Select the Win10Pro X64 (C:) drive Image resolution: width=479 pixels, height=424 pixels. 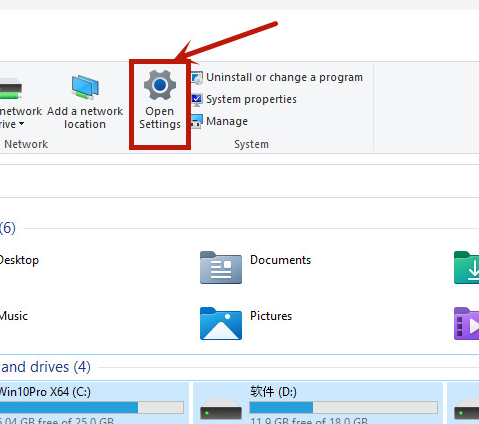[x=93, y=403]
